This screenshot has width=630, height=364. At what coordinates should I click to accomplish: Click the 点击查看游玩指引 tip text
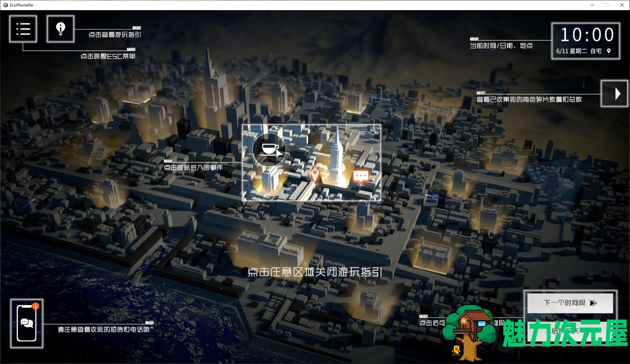click(x=115, y=34)
